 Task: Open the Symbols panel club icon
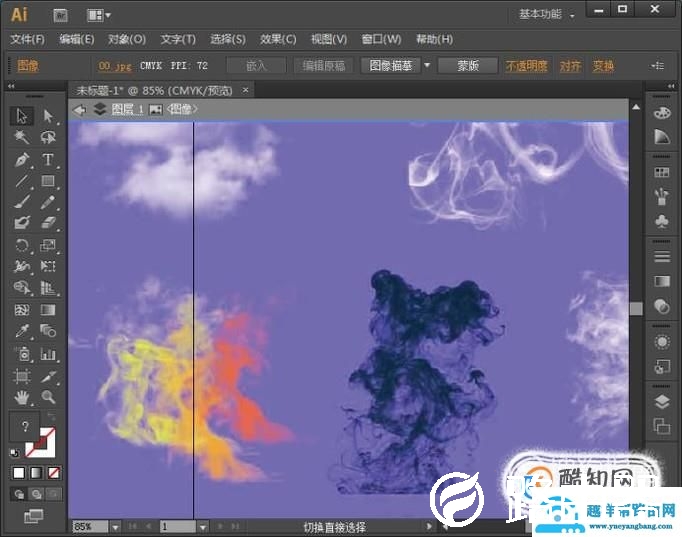click(662, 222)
